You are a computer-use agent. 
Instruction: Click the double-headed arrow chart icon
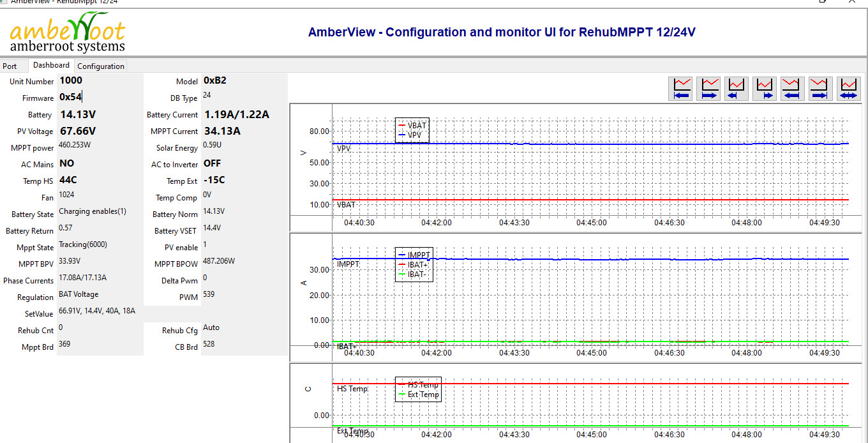(x=848, y=89)
